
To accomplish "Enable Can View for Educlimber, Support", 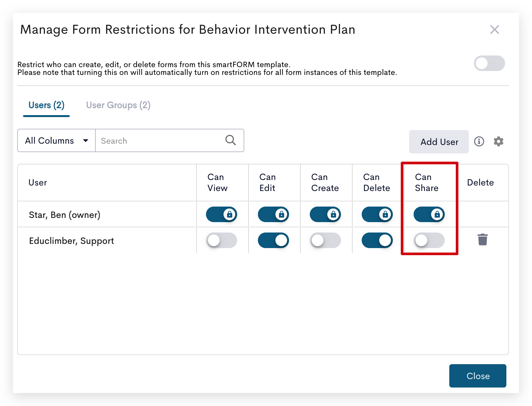I will 222,240.
